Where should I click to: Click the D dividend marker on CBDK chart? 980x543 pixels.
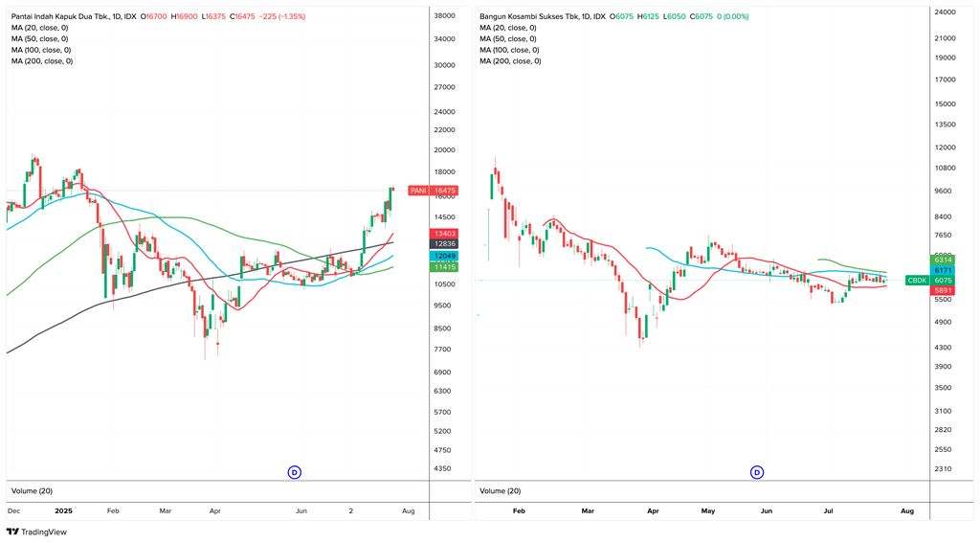757,472
